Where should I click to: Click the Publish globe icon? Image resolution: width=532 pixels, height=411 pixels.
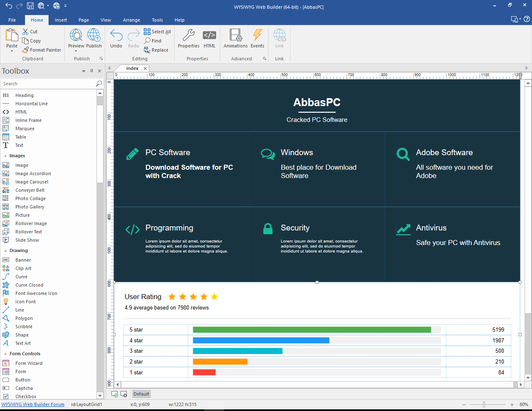94,35
